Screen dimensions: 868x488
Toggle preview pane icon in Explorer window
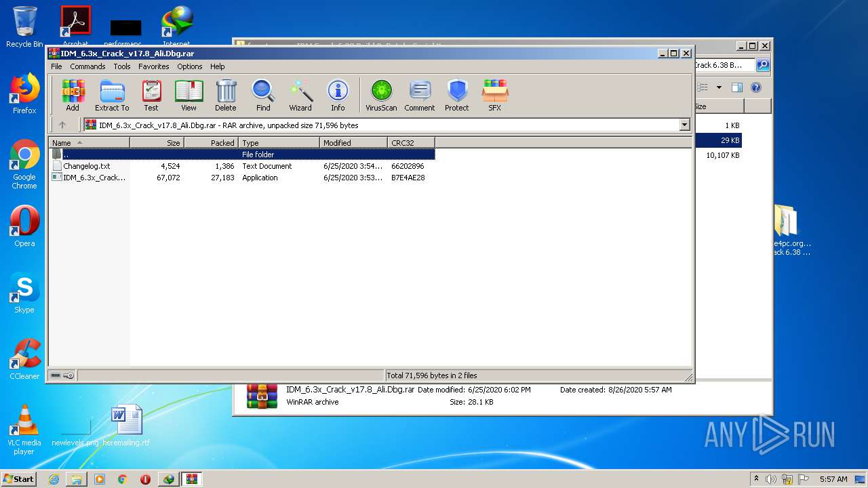[x=737, y=87]
